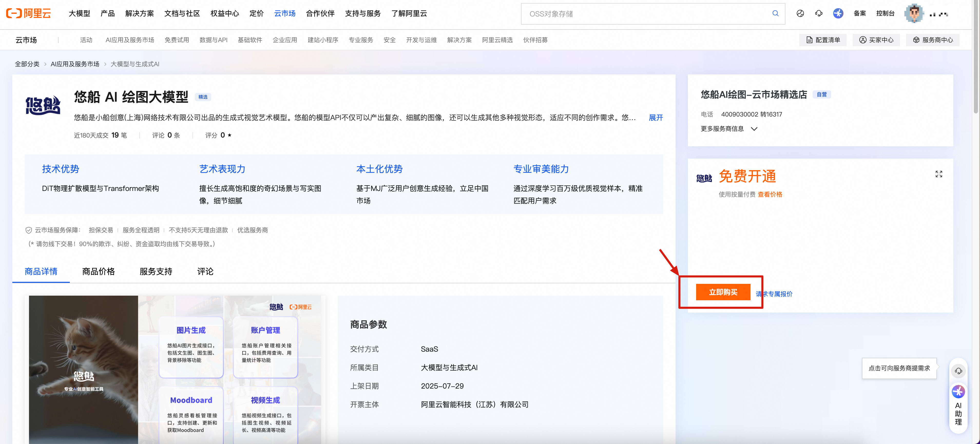The height and width of the screenshot is (444, 980).
Task: Click the 悠船 logo beside 免费开通
Action: point(704,178)
